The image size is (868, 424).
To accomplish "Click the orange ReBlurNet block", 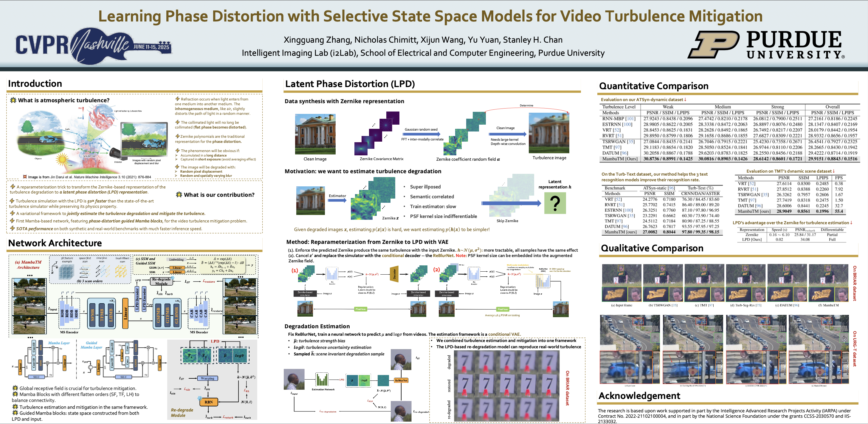I will click(x=401, y=380).
